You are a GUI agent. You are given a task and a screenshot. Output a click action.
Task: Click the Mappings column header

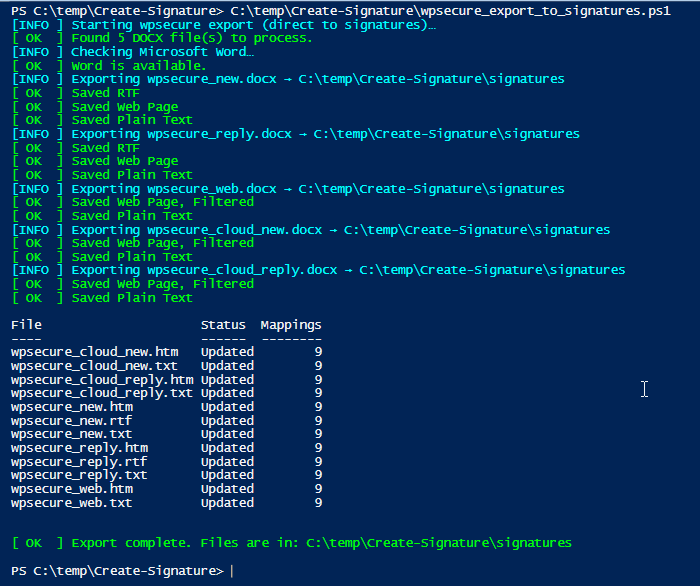pos(291,325)
